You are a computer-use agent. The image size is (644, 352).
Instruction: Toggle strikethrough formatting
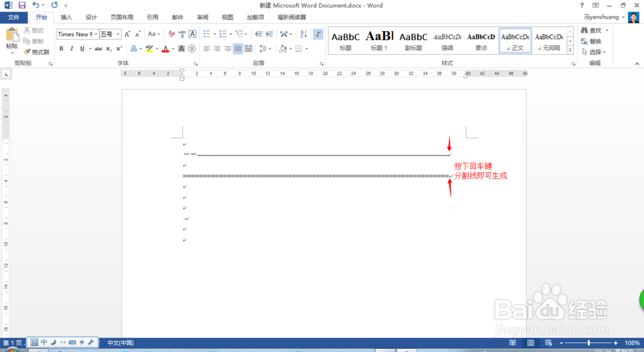(x=99, y=48)
